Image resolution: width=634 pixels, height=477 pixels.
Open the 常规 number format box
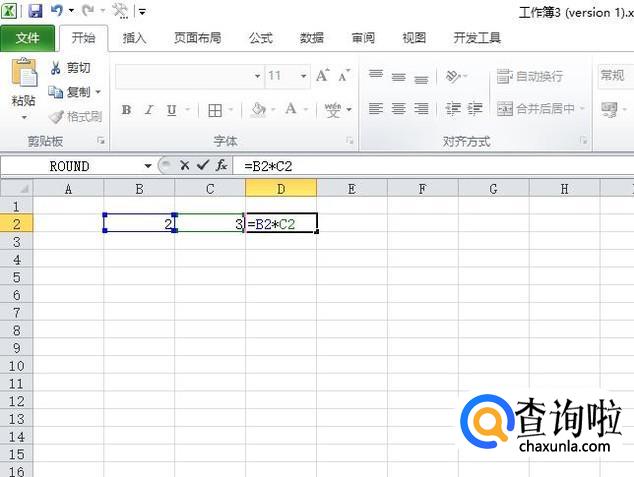coord(615,76)
